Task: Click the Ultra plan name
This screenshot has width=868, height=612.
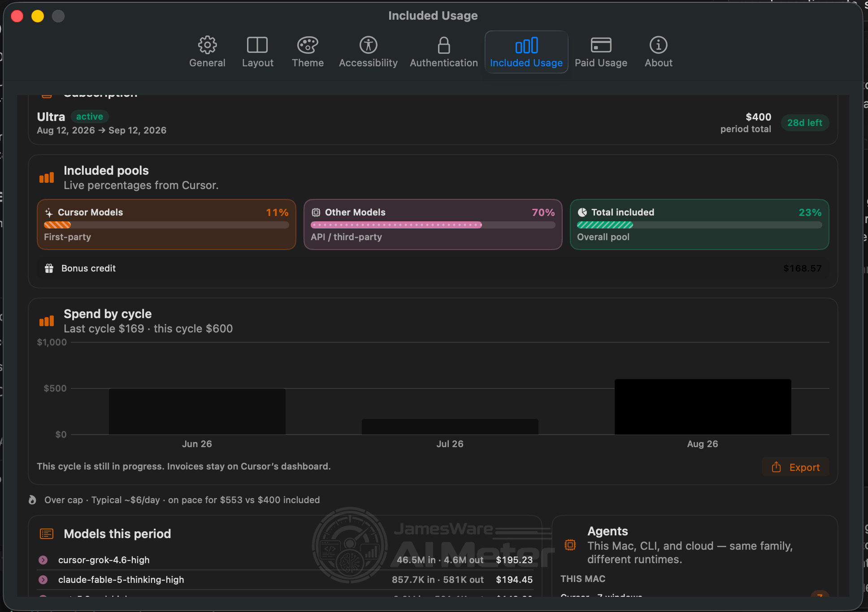Action: (x=51, y=117)
